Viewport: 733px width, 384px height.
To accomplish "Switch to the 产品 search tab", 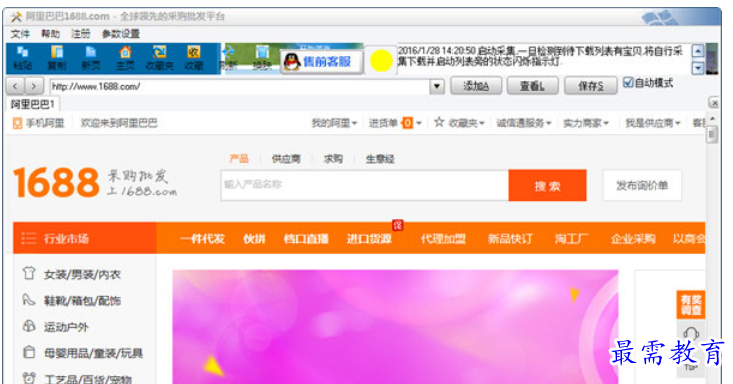I will [239, 159].
